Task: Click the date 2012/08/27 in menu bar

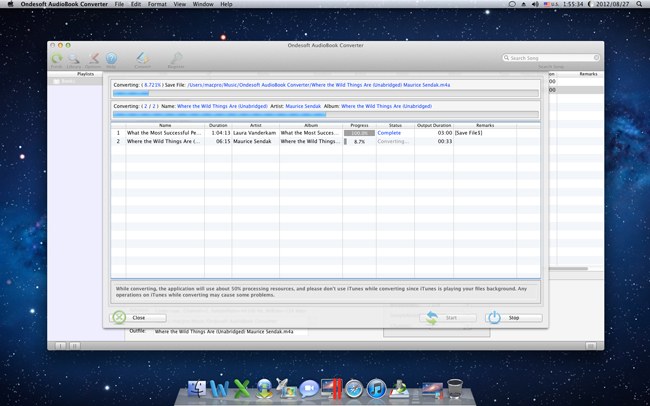Action: [x=613, y=4]
